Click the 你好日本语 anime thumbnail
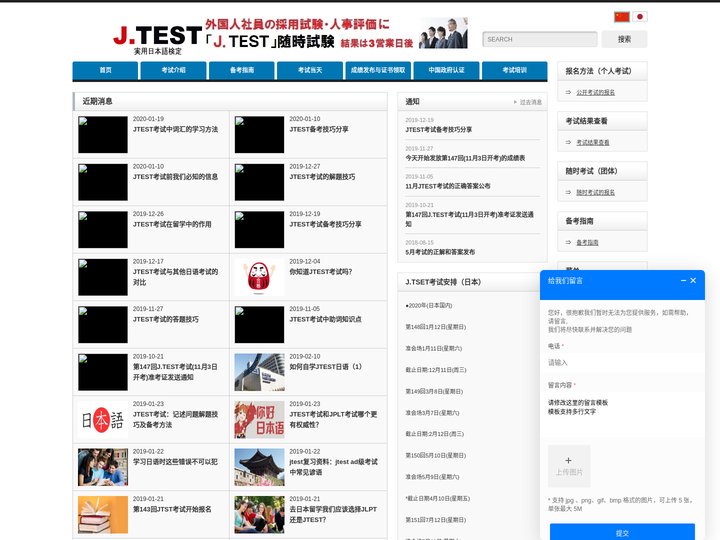 (259, 420)
